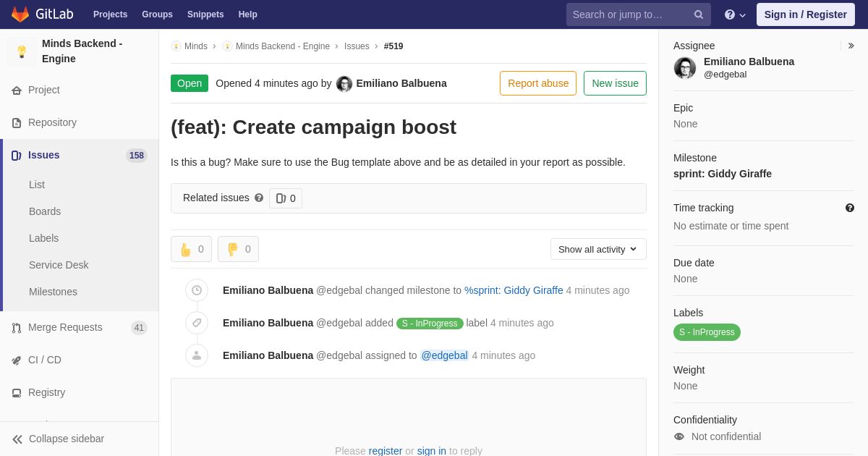Screen dimensions: 868x456
Task: Click the Minds Backend Engine lightbulb avatar
Action: point(22,51)
